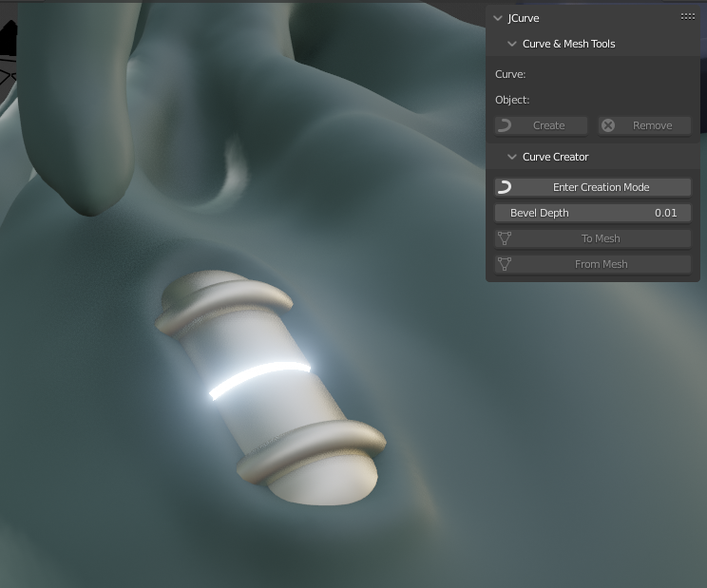Viewport: 707px width, 588px height.
Task: Click the curve icon on Create button
Action: (505, 125)
